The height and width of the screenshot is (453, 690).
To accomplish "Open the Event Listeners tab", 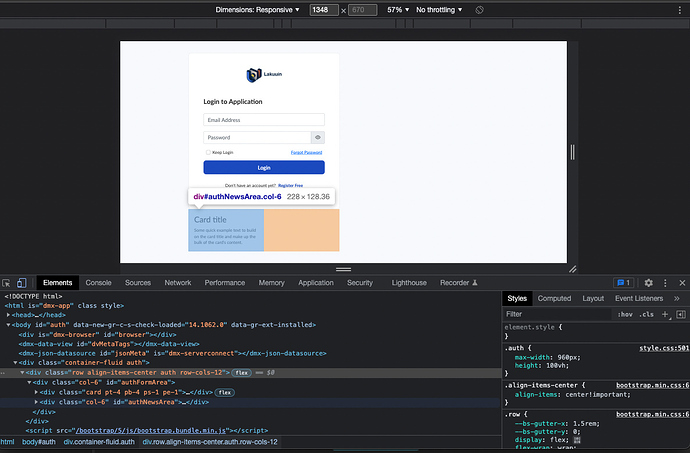I will click(x=639, y=298).
